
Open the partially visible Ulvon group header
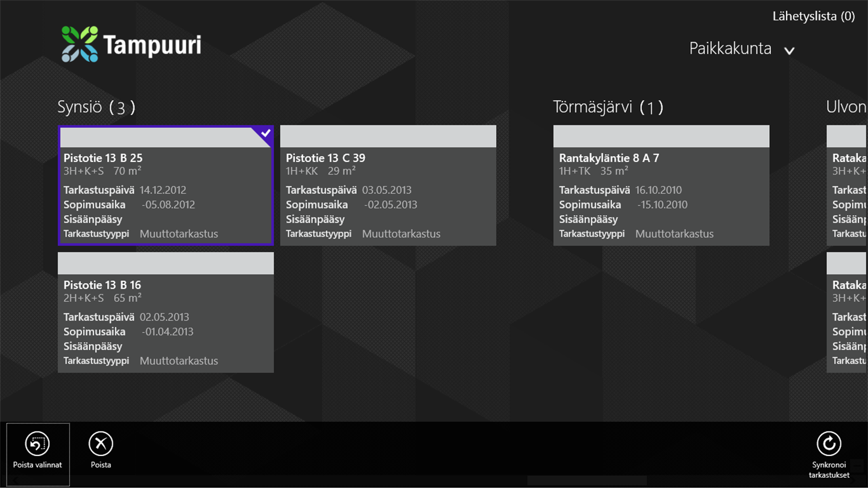(846, 107)
